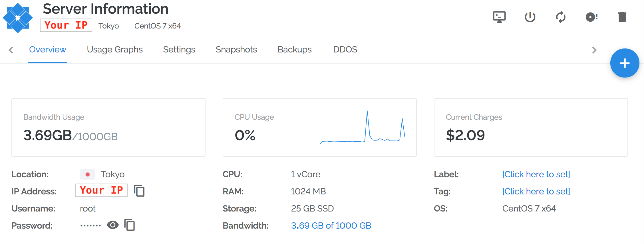Open the server console view icon
Image resolution: width=644 pixels, height=244 pixels.
(x=499, y=17)
